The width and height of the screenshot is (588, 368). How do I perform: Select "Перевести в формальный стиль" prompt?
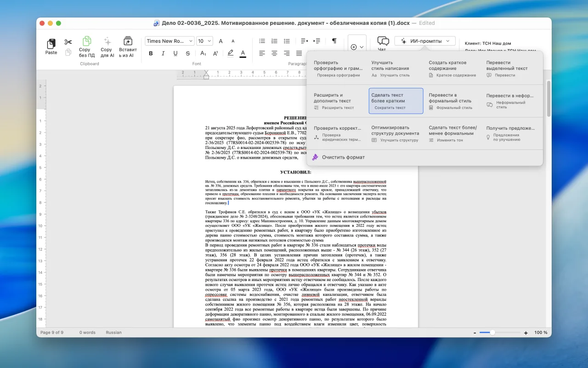point(453,101)
